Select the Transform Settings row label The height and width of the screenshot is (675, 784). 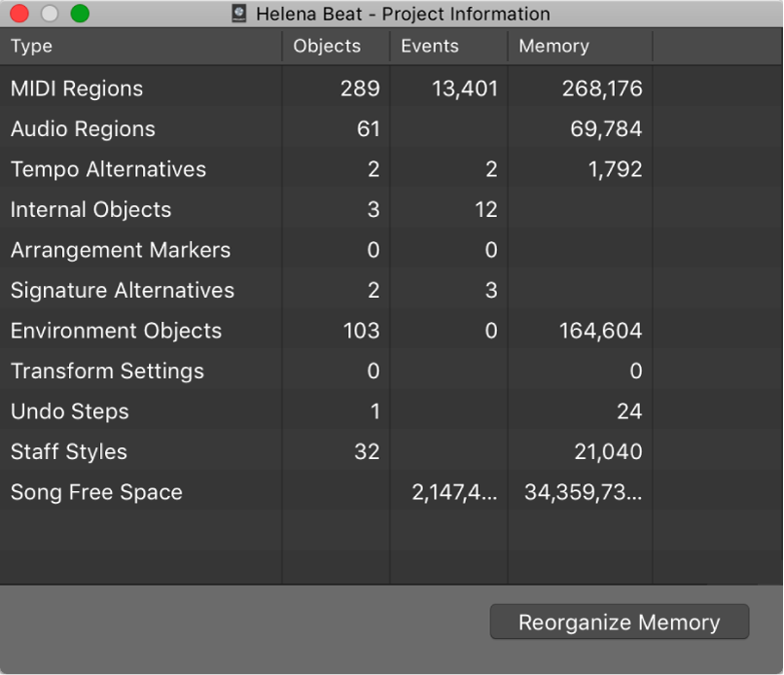pos(108,371)
